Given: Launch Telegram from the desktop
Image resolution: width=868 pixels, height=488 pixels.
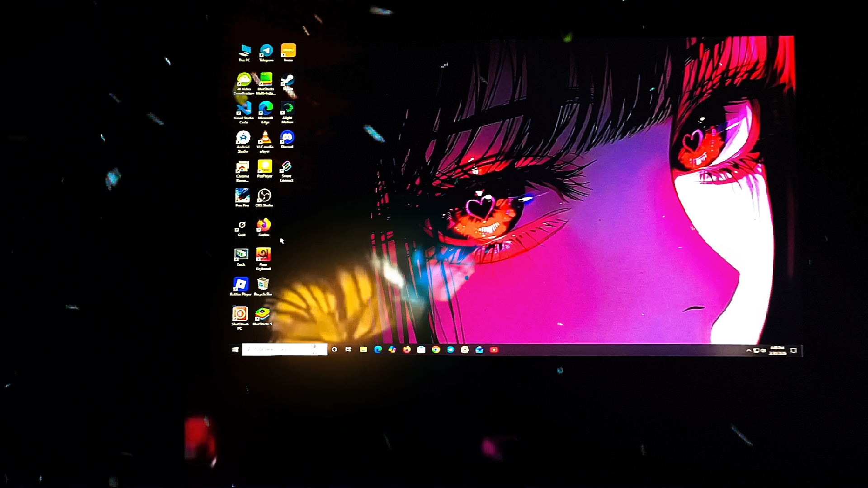Looking at the screenshot, I should coord(266,53).
